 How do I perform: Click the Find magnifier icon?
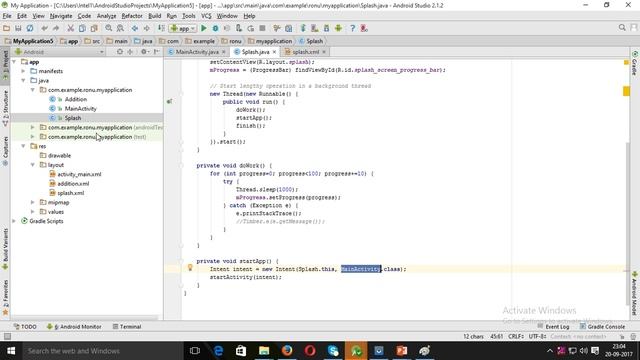coord(109,28)
